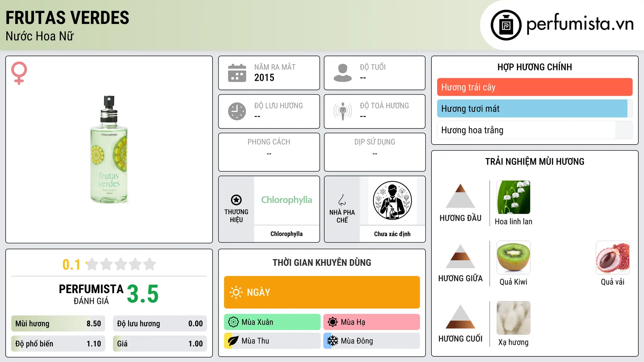The width and height of the screenshot is (644, 362).
Task: Click the pink female gender symbol
Action: [19, 73]
